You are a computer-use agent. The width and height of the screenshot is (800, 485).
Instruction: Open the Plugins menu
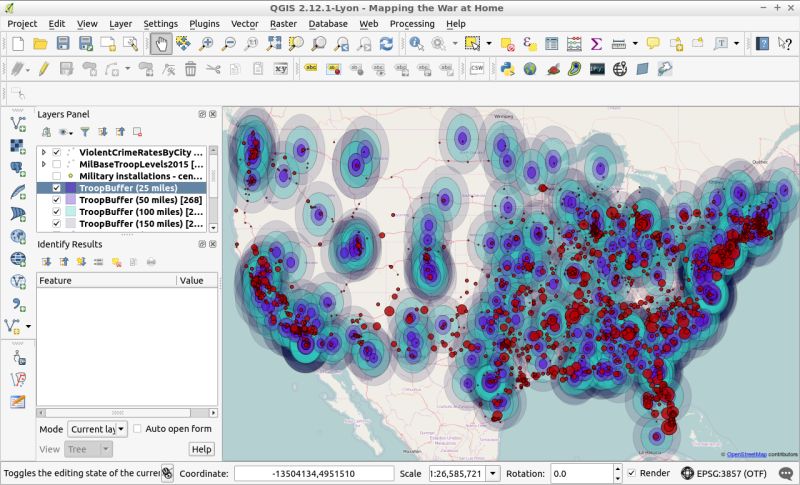(204, 23)
